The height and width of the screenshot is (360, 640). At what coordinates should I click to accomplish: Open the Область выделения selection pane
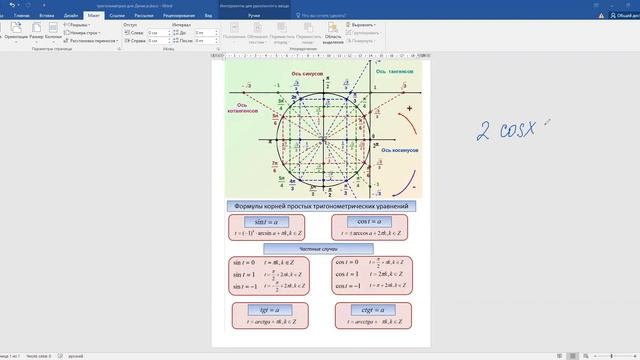click(333, 33)
